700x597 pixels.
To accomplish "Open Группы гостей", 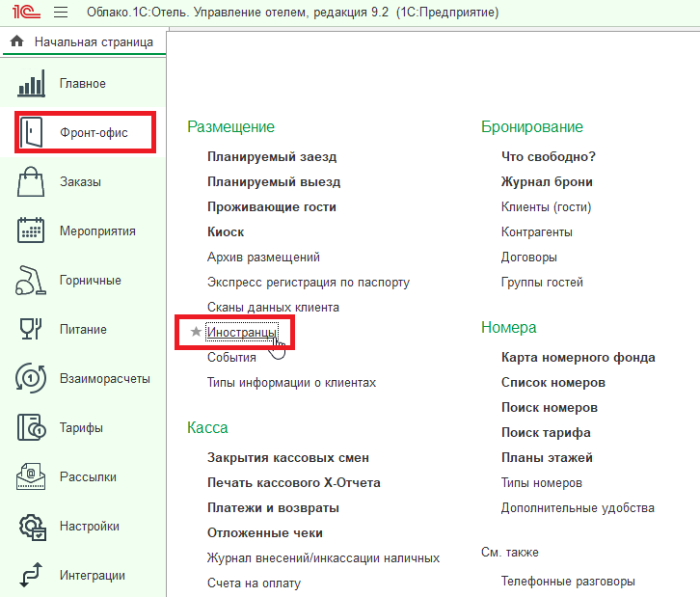I will pos(542,283).
